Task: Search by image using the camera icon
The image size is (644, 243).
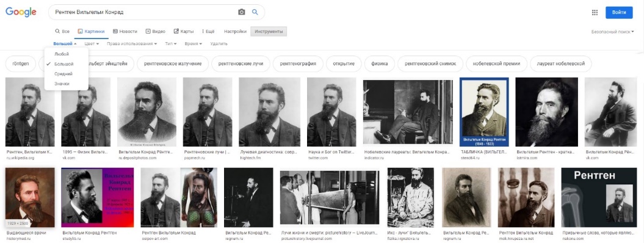Action: [x=242, y=12]
